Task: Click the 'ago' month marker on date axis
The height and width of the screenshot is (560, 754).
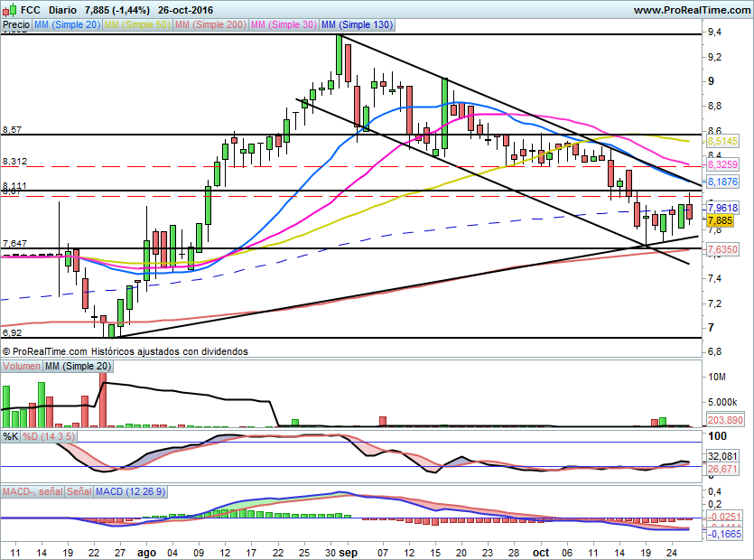Action: pyautogui.click(x=146, y=553)
